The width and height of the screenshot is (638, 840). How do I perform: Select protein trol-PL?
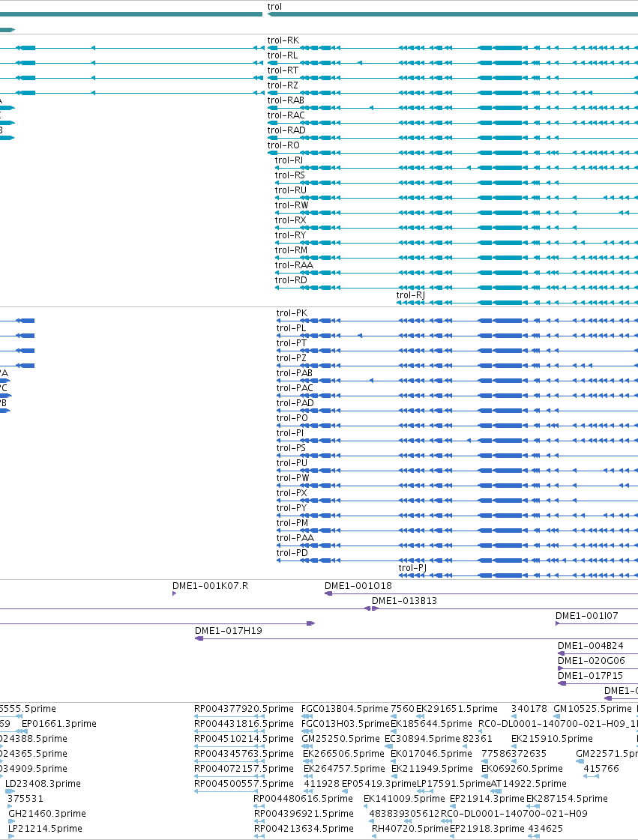tap(291, 328)
